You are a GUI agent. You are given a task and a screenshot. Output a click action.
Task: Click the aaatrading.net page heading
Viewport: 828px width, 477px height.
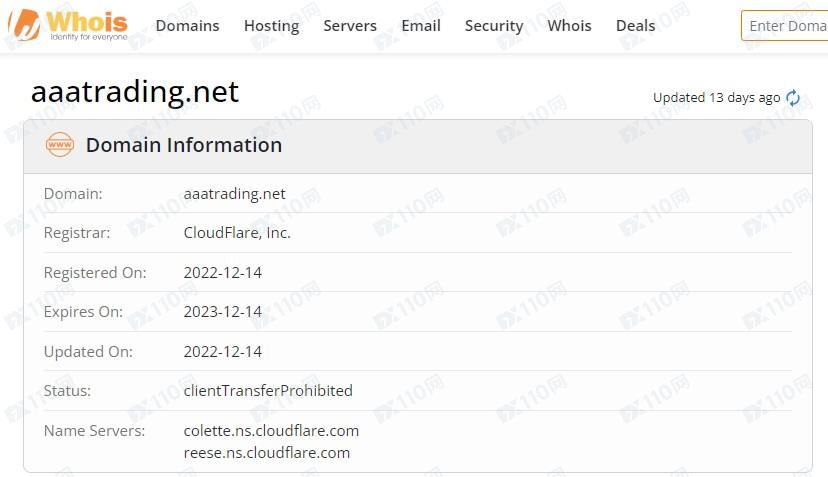click(135, 92)
